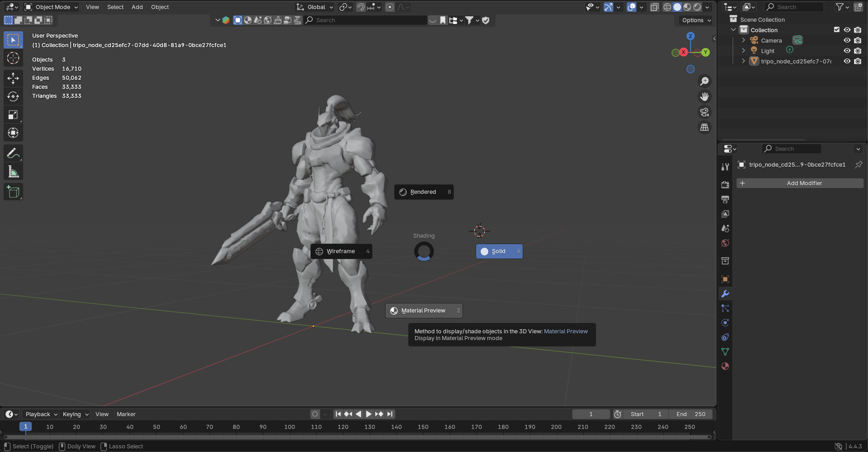
Task: Select the Move tool in the toolbar
Action: [13, 78]
